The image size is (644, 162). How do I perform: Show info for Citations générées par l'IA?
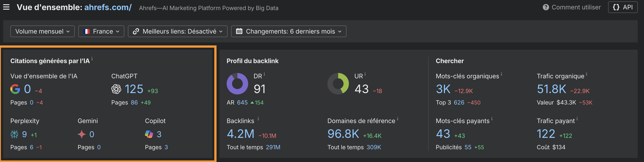(92, 59)
